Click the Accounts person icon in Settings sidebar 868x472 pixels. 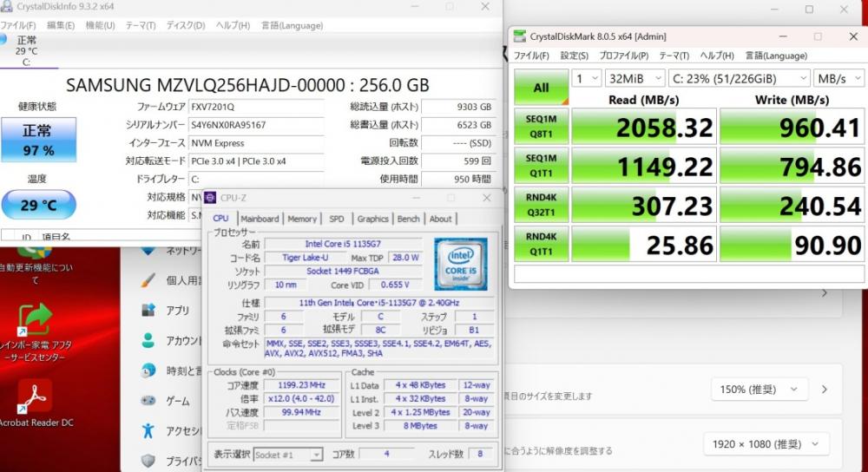148,340
